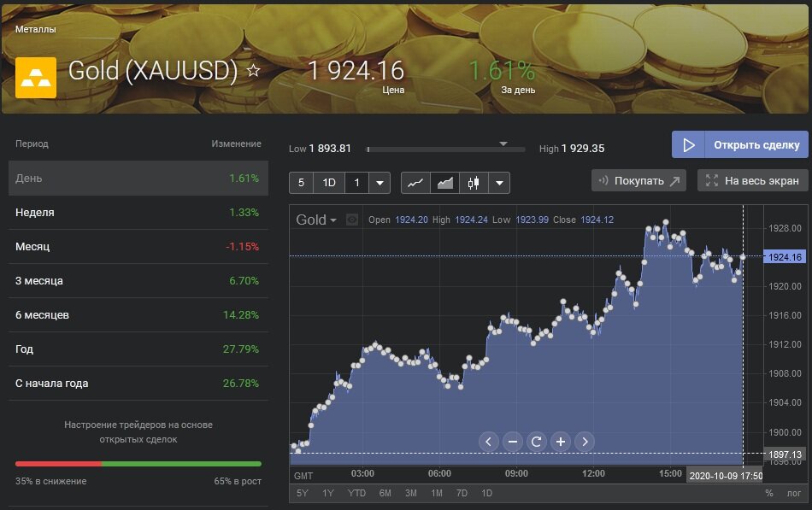Viewport: 812px width, 510px height.
Task: Select the Месяц period row
Action: pos(138,247)
